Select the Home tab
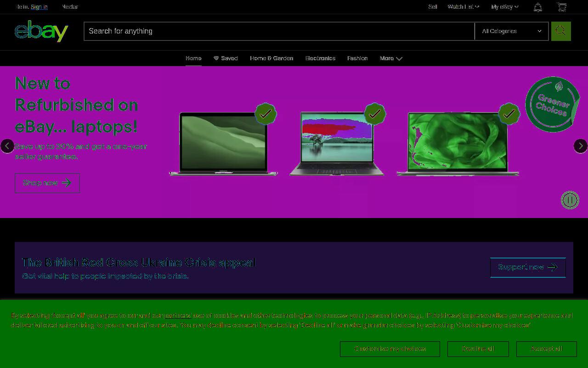The height and width of the screenshot is (368, 588). (193, 58)
